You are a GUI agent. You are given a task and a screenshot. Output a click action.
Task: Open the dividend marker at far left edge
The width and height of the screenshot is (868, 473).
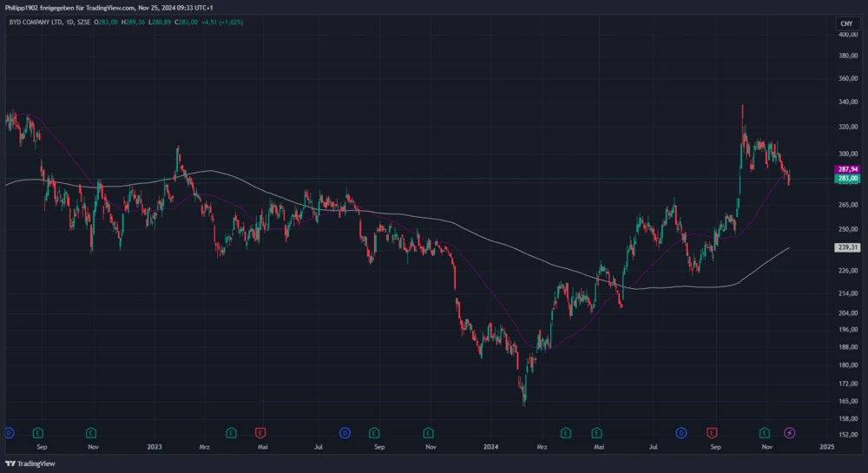[x=9, y=431]
